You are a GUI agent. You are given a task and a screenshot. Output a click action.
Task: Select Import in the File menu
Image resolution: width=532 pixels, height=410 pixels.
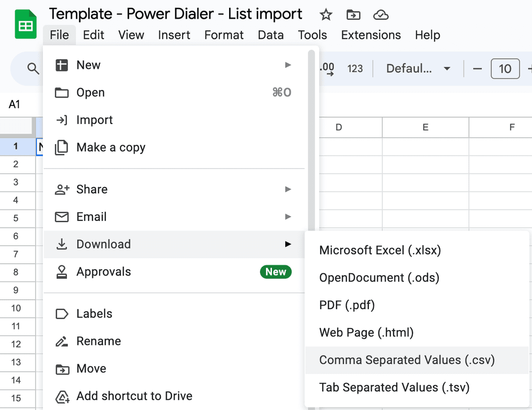coord(95,120)
